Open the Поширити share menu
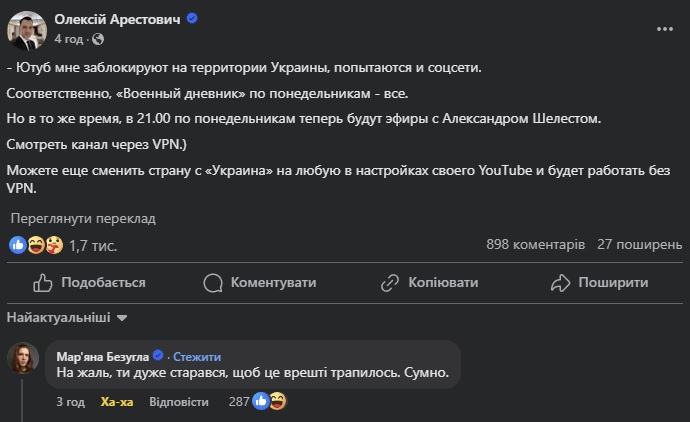 click(x=599, y=283)
